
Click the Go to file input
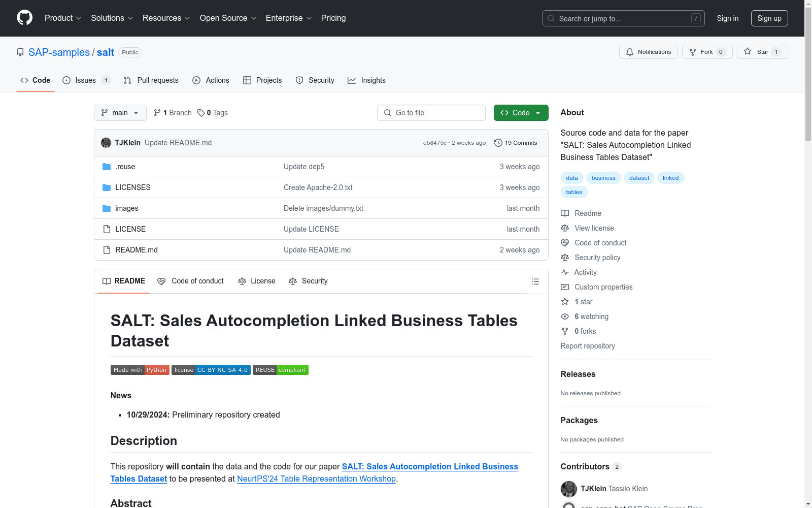tap(431, 113)
